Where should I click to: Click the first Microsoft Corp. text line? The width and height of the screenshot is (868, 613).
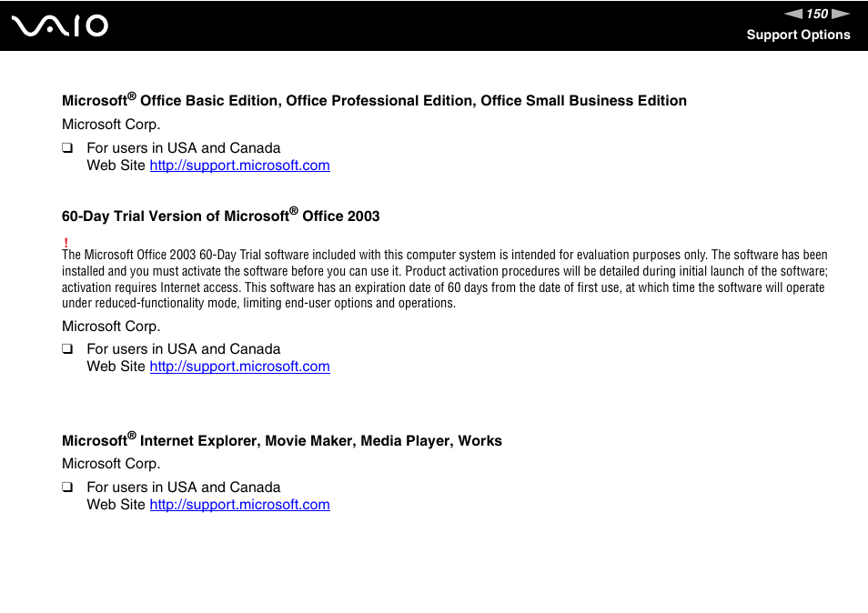click(111, 125)
